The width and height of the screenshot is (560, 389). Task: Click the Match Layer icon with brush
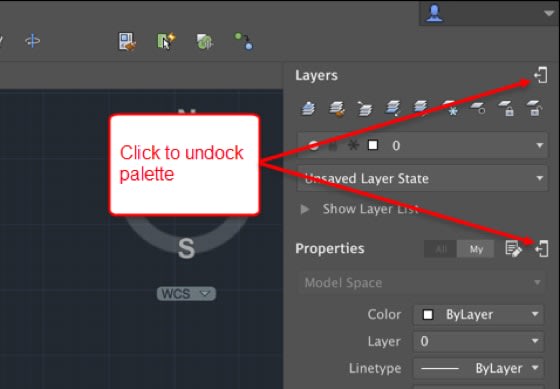[x=337, y=109]
